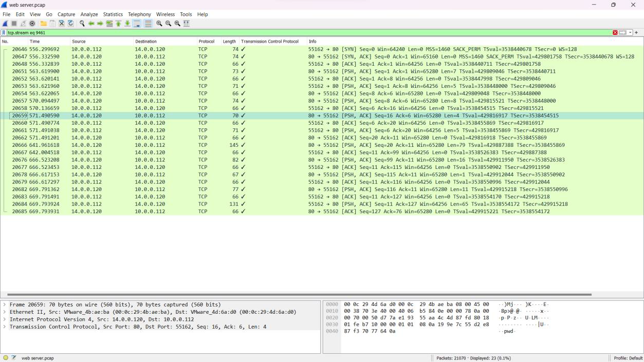Toggle auto-scroll during live capture
The width and height of the screenshot is (644, 362).
137,24
